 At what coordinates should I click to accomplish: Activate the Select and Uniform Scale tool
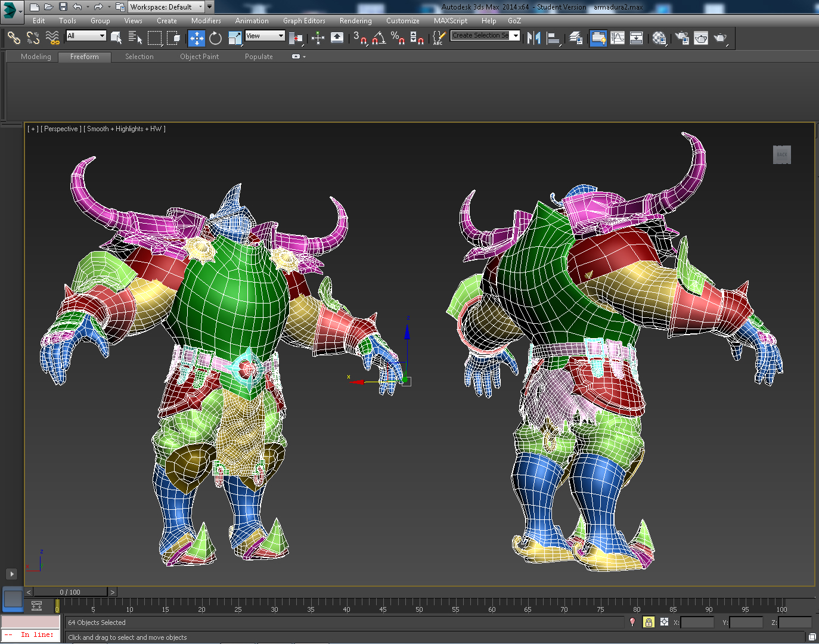(x=235, y=38)
